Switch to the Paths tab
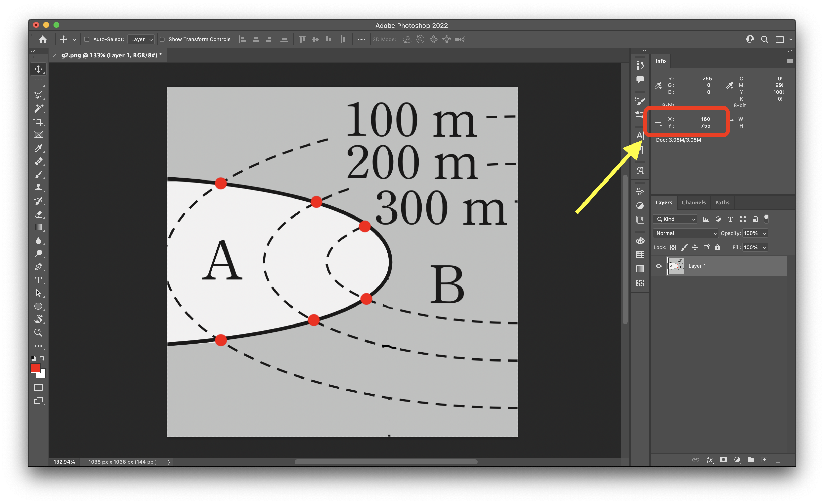Screen dimensions: 824x504 point(722,203)
